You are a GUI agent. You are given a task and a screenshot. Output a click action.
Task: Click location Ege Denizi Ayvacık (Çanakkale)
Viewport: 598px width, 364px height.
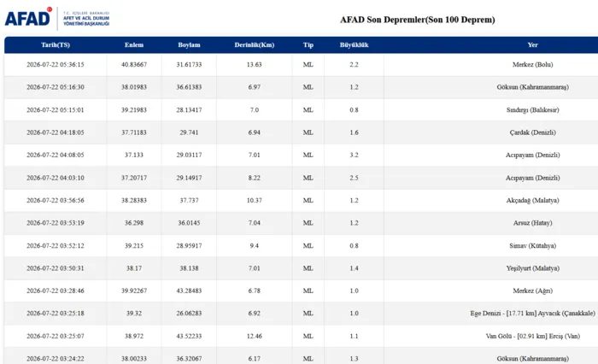(x=532, y=314)
